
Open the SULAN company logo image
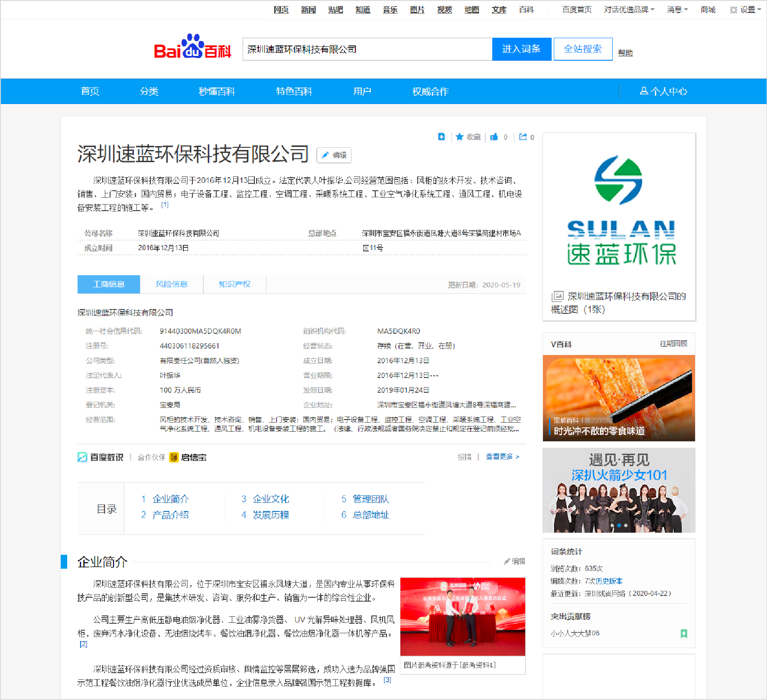pyautogui.click(x=619, y=211)
